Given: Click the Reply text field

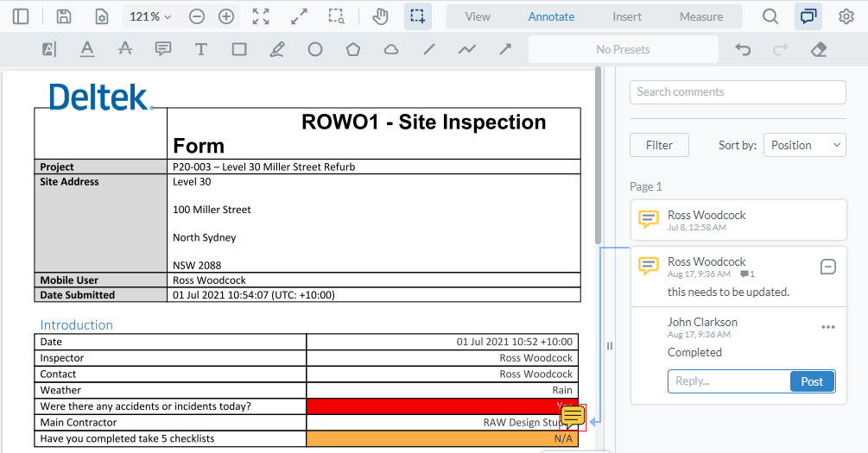Looking at the screenshot, I should [729, 381].
